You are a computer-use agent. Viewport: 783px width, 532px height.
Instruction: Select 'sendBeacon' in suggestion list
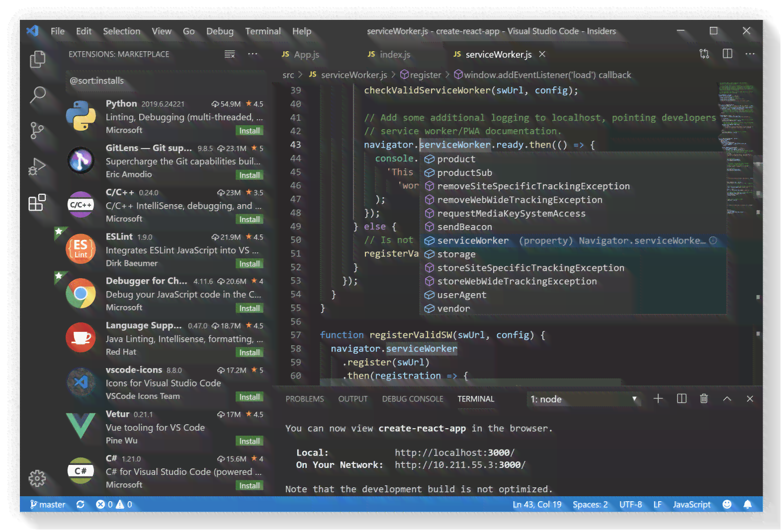(573, 227)
